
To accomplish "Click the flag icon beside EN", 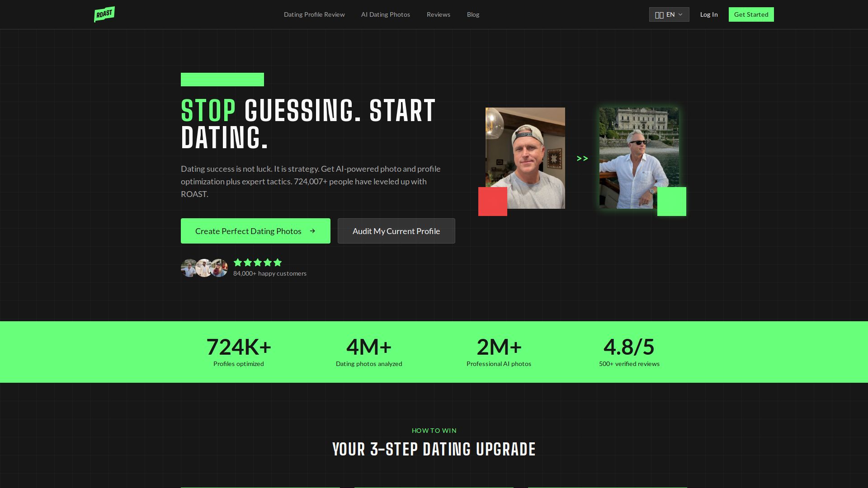I will pos(659,15).
